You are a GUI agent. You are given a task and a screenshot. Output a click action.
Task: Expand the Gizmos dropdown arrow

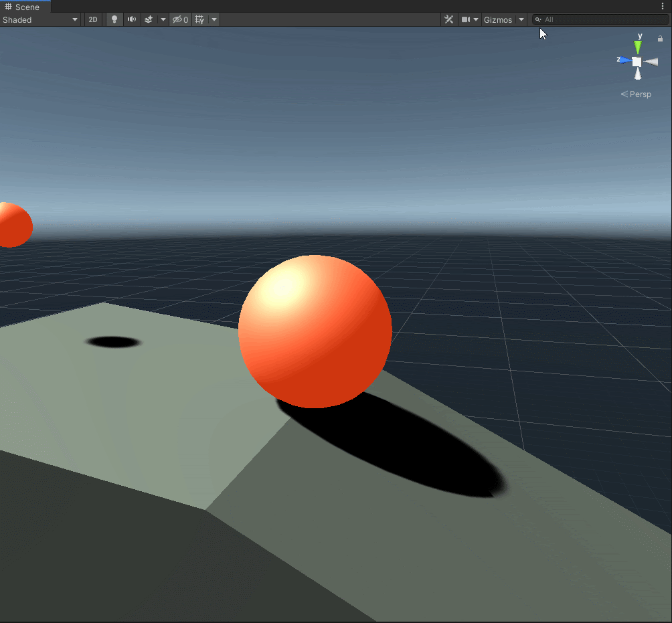pyautogui.click(x=521, y=19)
